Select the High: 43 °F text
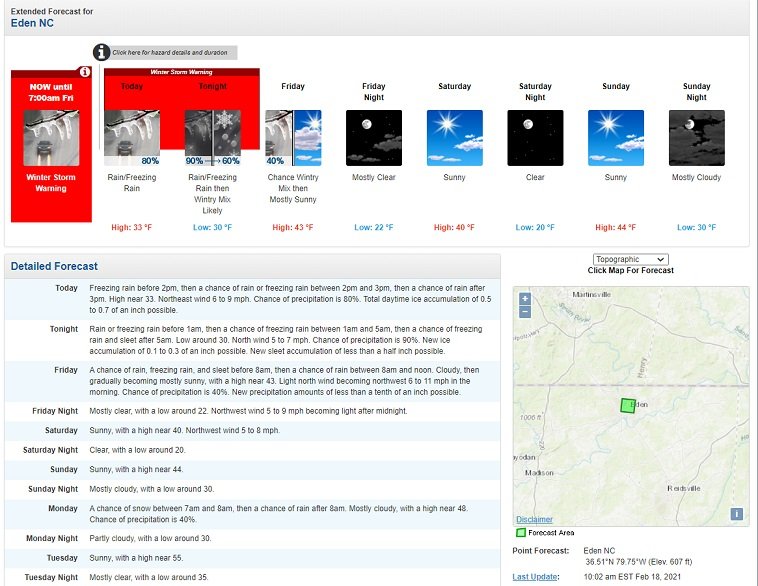758x586 pixels. (293, 227)
